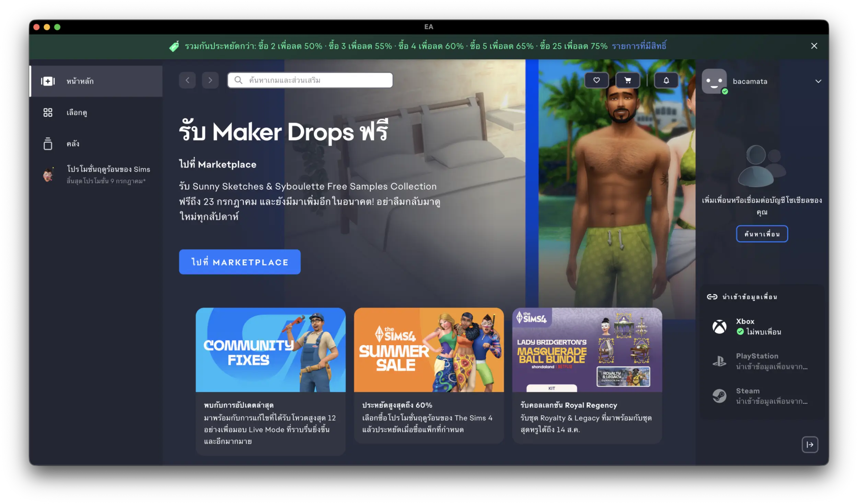Image resolution: width=858 pixels, height=504 pixels.
Task: Click the ไม่พบเพื่อน Xbox status text
Action: [764, 332]
